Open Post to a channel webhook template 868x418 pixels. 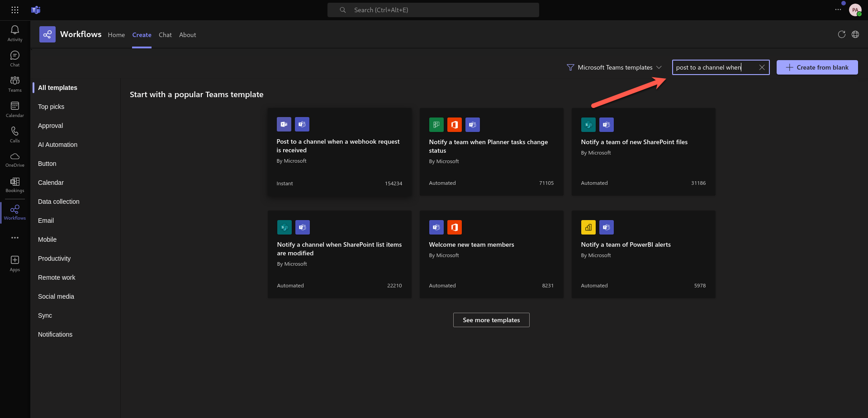[x=339, y=152]
